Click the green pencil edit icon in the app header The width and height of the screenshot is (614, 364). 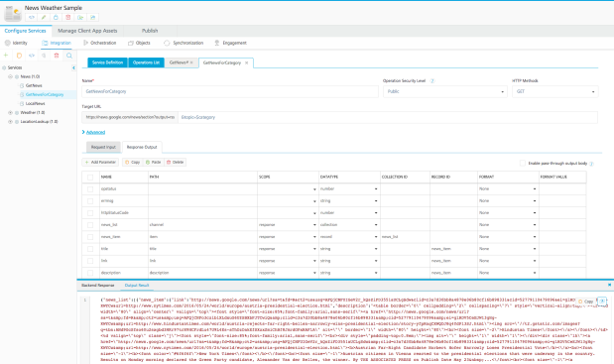coord(44,17)
